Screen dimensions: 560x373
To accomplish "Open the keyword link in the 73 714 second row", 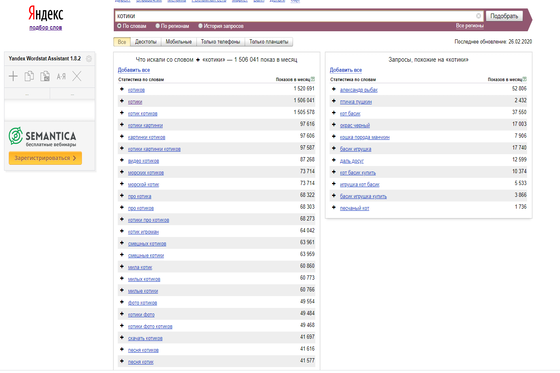I will 143,185.
